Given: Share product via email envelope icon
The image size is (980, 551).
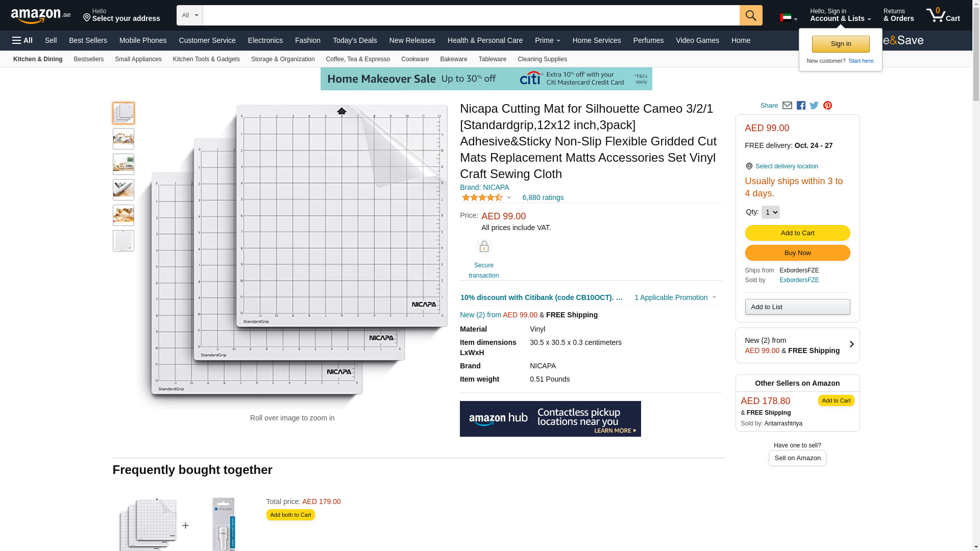Looking at the screenshot, I should coord(787,106).
